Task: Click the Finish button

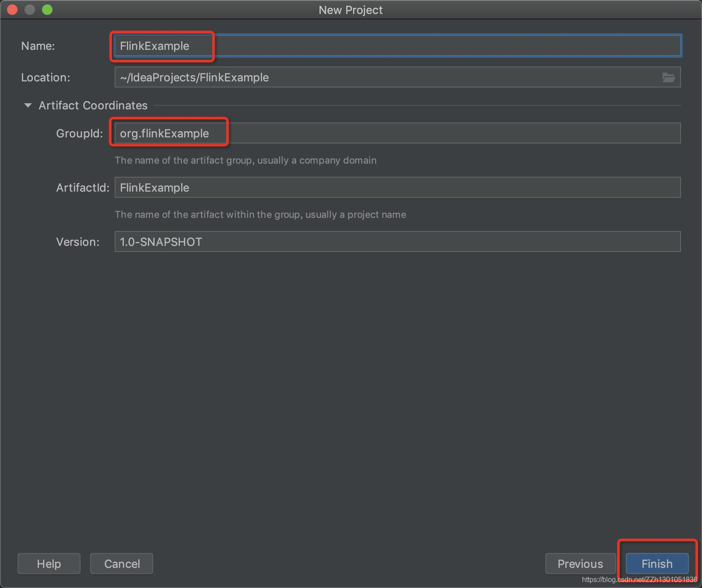Action: (x=657, y=563)
